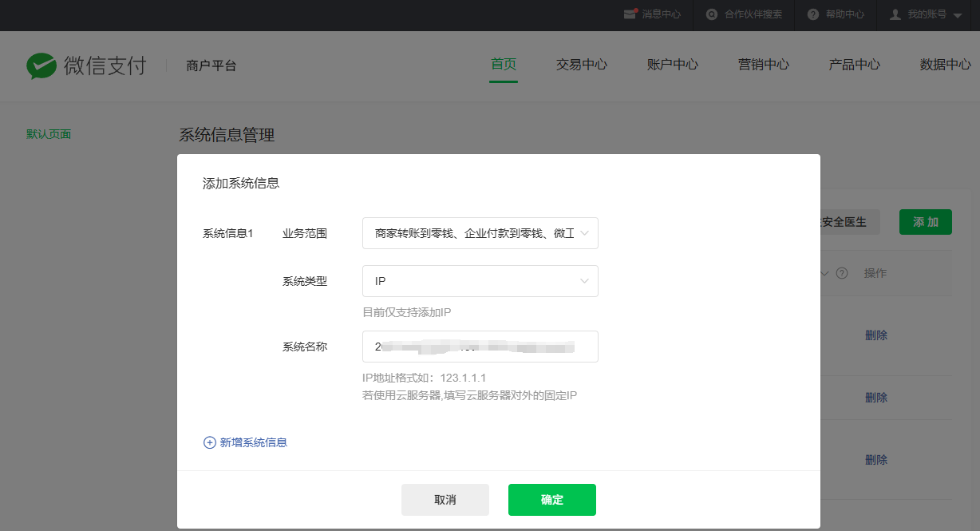The height and width of the screenshot is (531, 980).
Task: Select 默认页面 in the left sidebar
Action: [x=49, y=134]
